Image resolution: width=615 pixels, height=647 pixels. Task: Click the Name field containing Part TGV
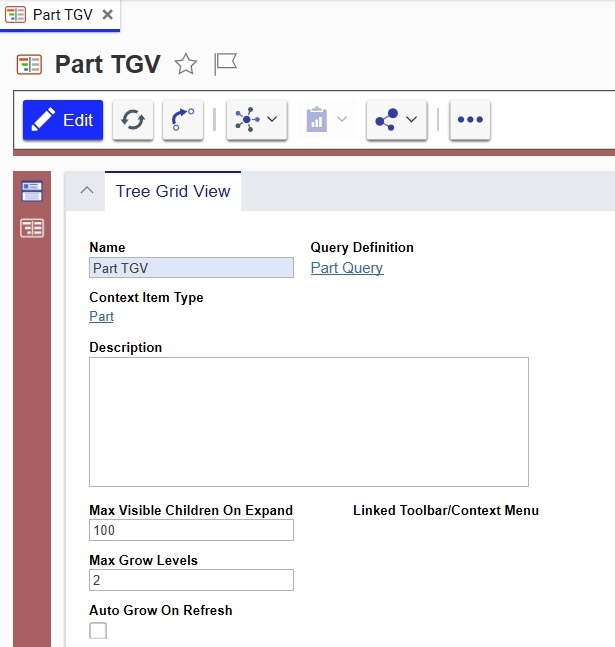[x=192, y=268]
